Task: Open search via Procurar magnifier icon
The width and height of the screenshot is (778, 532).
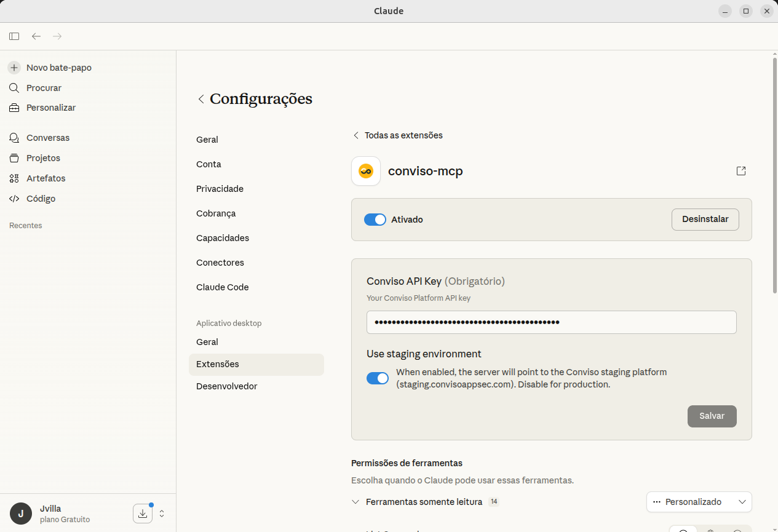Action: 14,88
